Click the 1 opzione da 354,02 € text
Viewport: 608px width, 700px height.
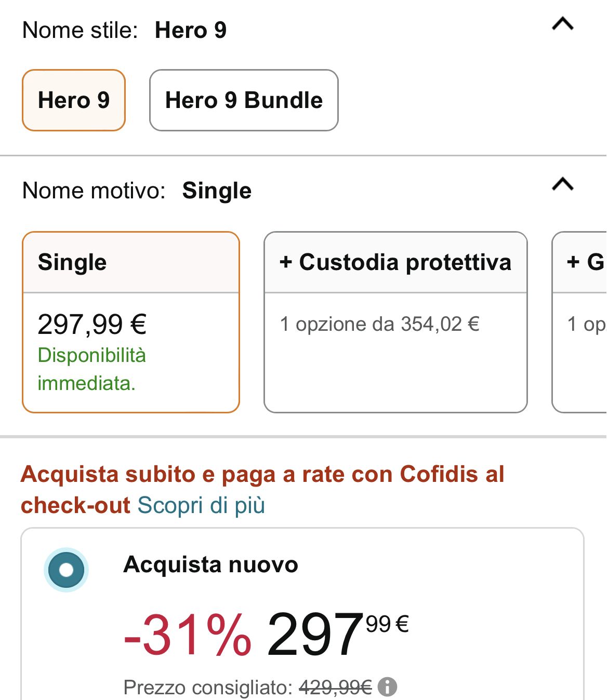[379, 324]
